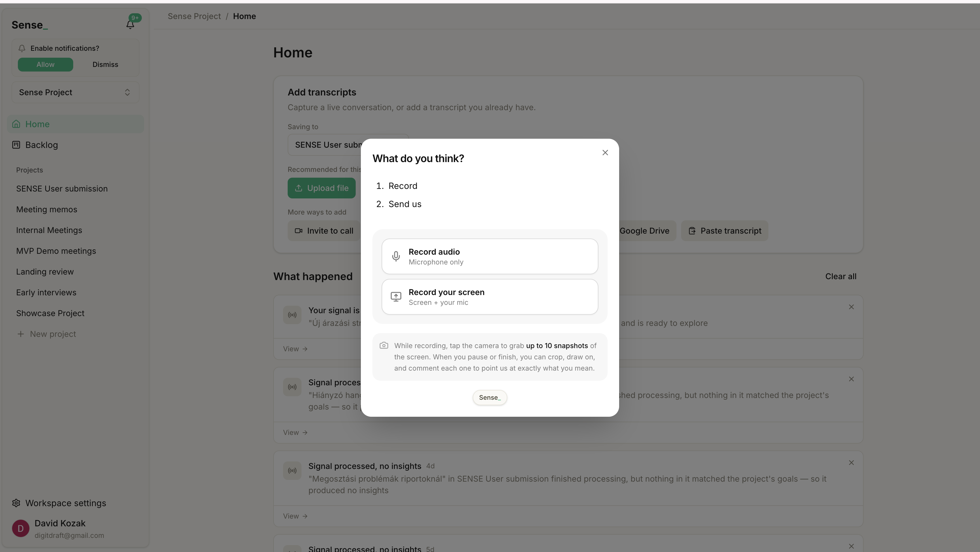Open the Meeting memos project

coord(46,209)
